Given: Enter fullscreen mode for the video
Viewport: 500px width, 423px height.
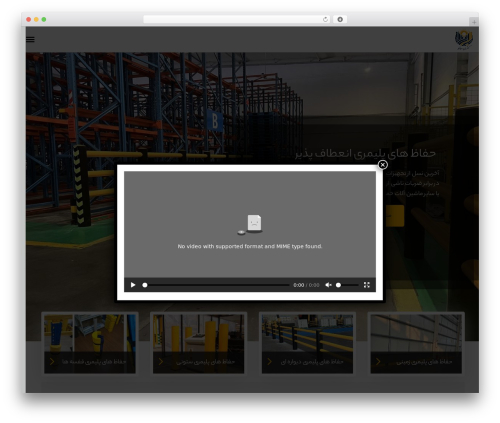Looking at the screenshot, I should [x=367, y=285].
